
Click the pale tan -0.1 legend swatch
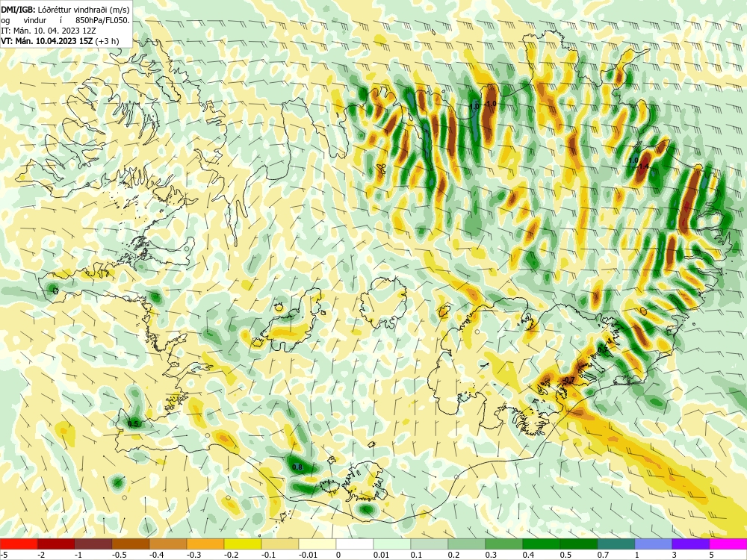280,544
